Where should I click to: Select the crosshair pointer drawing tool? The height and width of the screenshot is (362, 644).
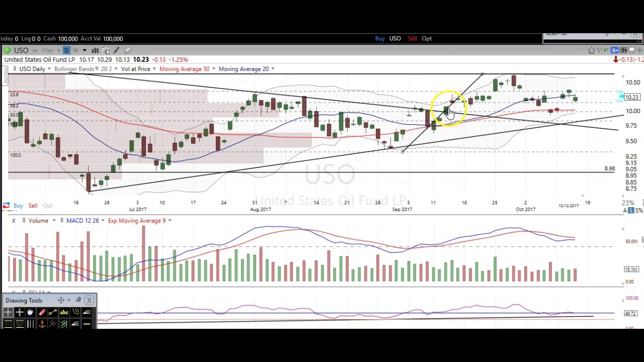[8, 312]
